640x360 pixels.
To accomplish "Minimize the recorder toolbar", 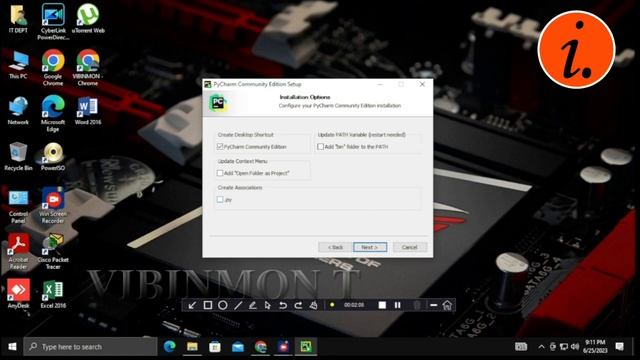I will [x=433, y=305].
